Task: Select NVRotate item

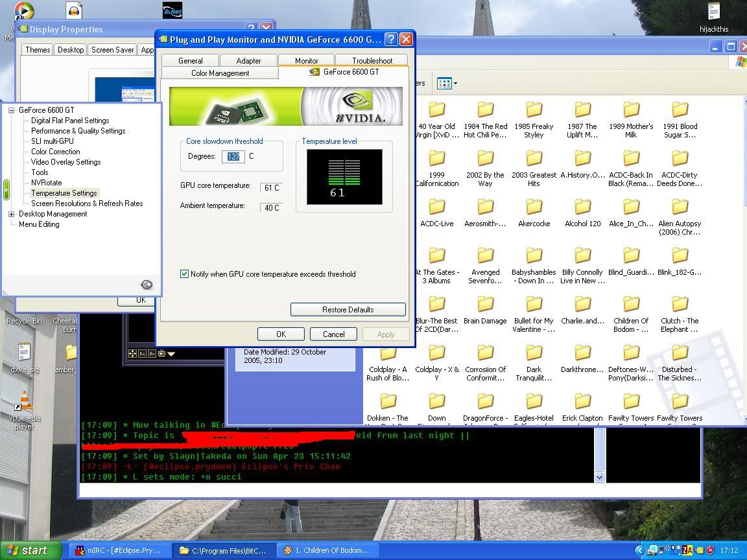Action: (46, 183)
